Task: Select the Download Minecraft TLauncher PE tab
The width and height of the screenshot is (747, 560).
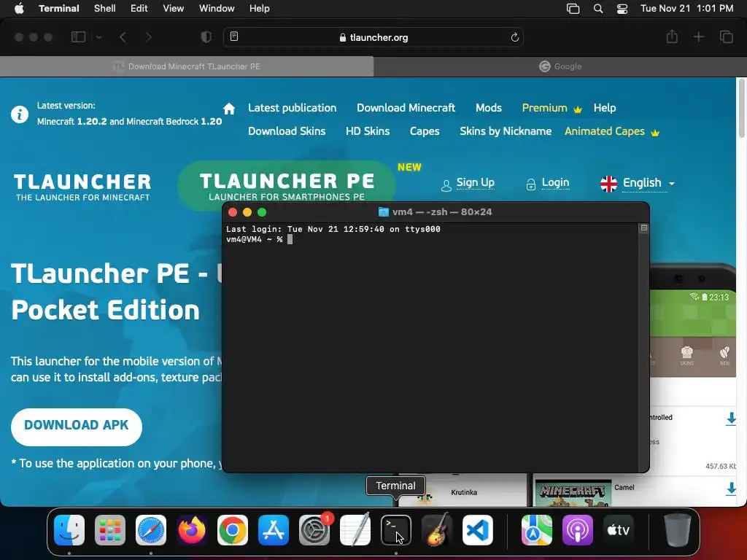Action: pos(187,66)
